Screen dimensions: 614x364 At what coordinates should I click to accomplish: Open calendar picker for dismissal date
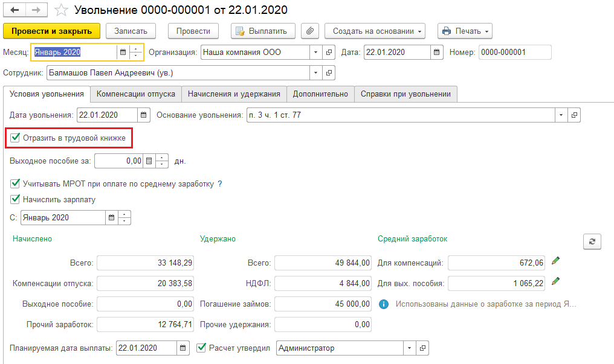[143, 115]
